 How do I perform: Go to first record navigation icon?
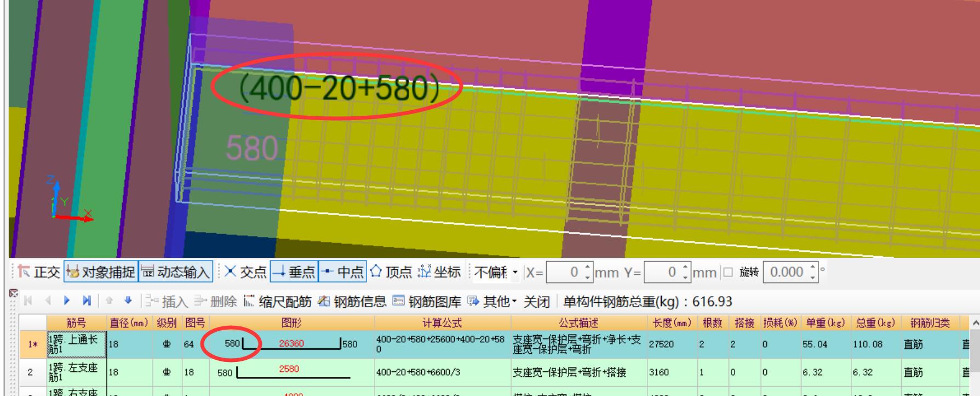(28, 301)
